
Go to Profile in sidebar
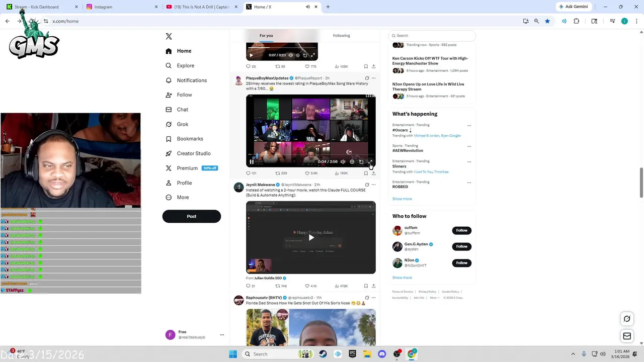click(x=179, y=183)
